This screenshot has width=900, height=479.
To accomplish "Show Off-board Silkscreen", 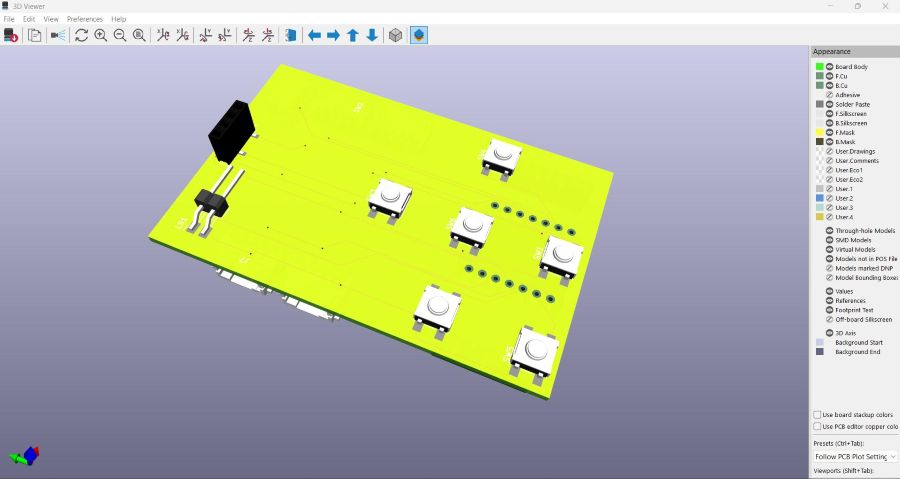I will tap(829, 320).
